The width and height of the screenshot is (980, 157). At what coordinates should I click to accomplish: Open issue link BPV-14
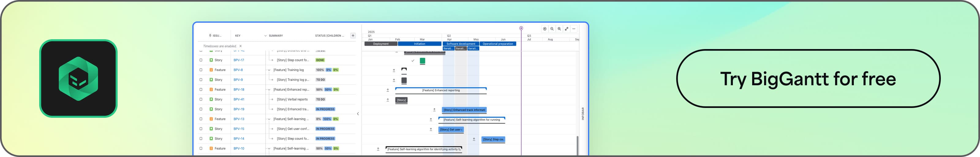click(239, 139)
